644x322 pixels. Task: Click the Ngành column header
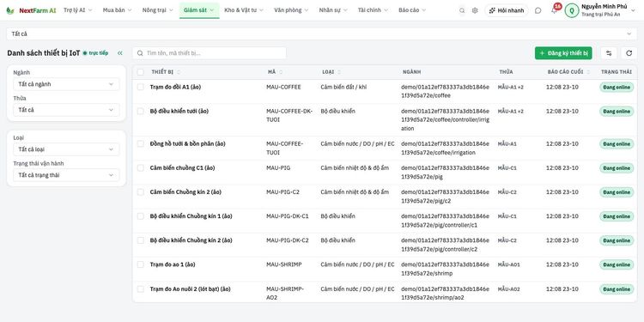click(411, 72)
